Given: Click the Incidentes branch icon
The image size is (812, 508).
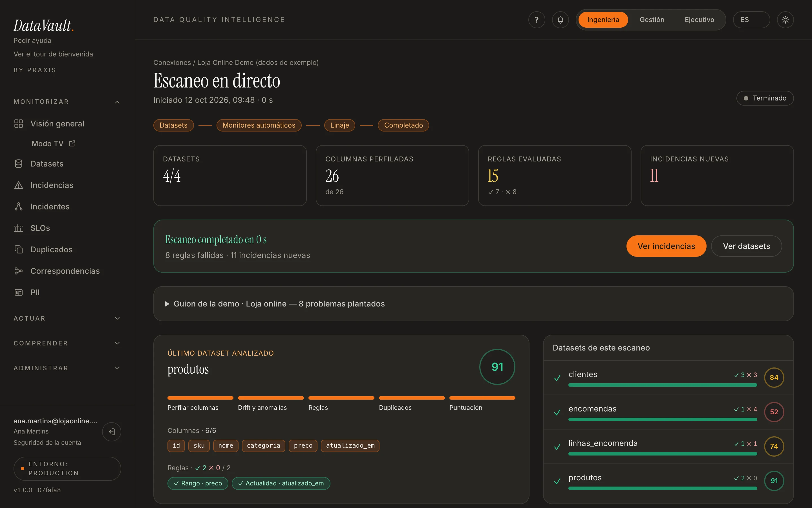Looking at the screenshot, I should point(18,207).
